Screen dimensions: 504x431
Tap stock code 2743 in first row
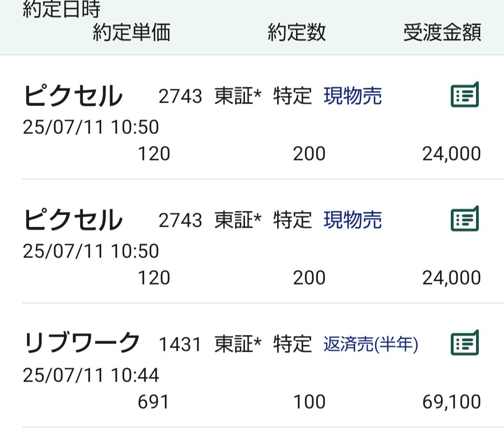click(x=180, y=97)
